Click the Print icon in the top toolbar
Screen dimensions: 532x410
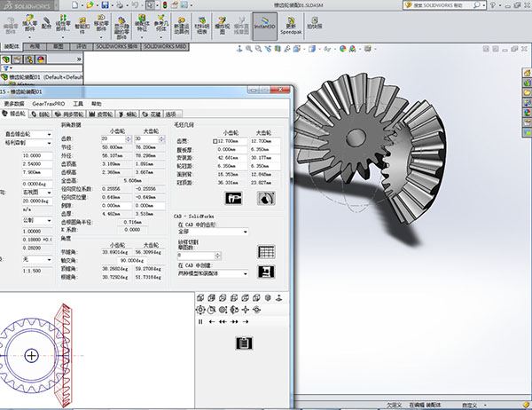coord(120,5)
